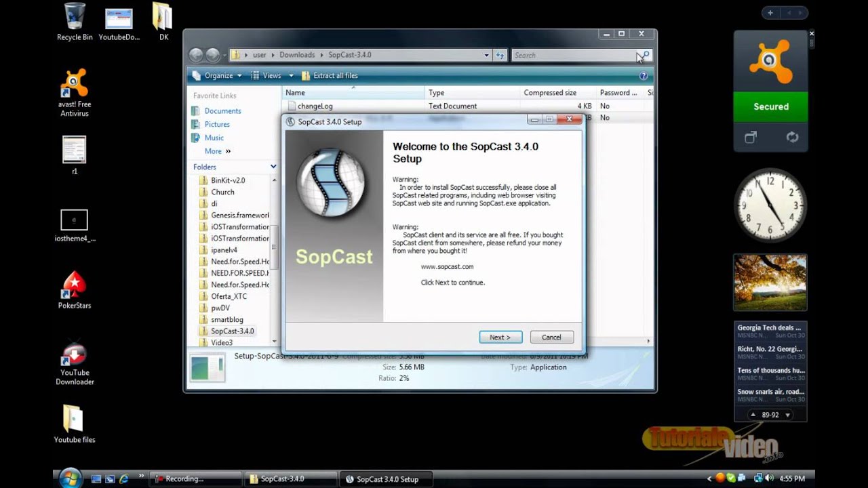Show hidden system tray icons arrow
This screenshot has width=868, height=488.
point(709,479)
